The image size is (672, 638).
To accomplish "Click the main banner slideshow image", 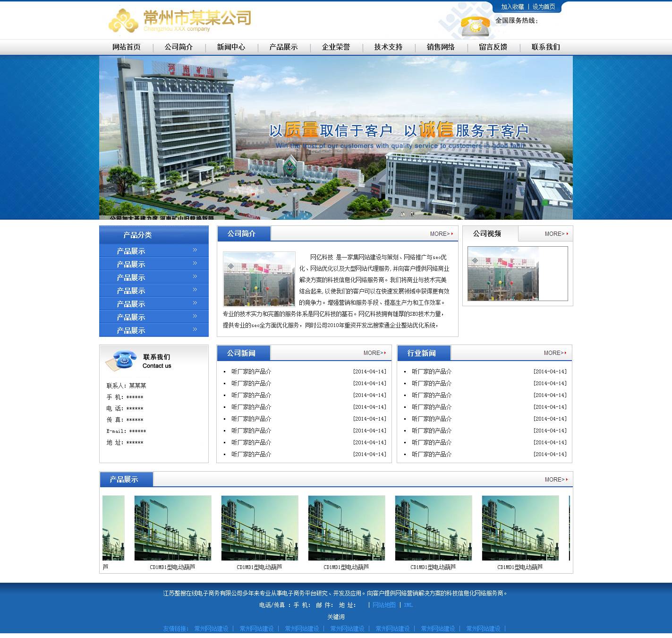I will (336, 138).
